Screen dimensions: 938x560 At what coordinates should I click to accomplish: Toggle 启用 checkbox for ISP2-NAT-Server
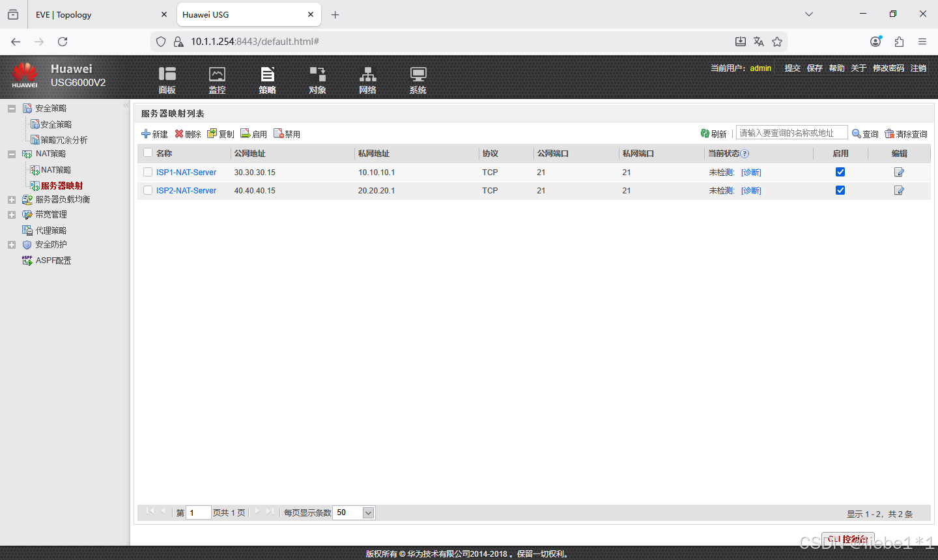coord(840,190)
